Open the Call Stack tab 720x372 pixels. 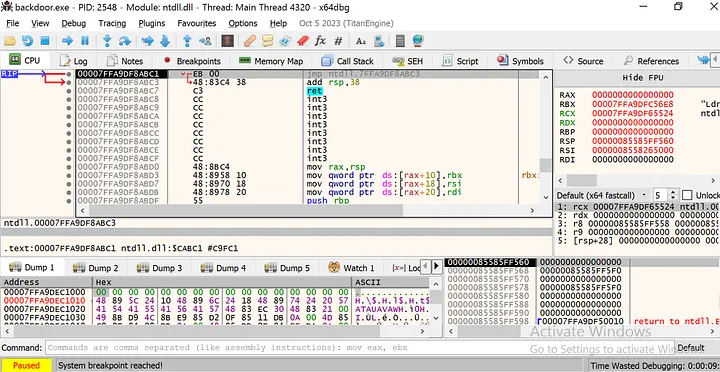(348, 61)
